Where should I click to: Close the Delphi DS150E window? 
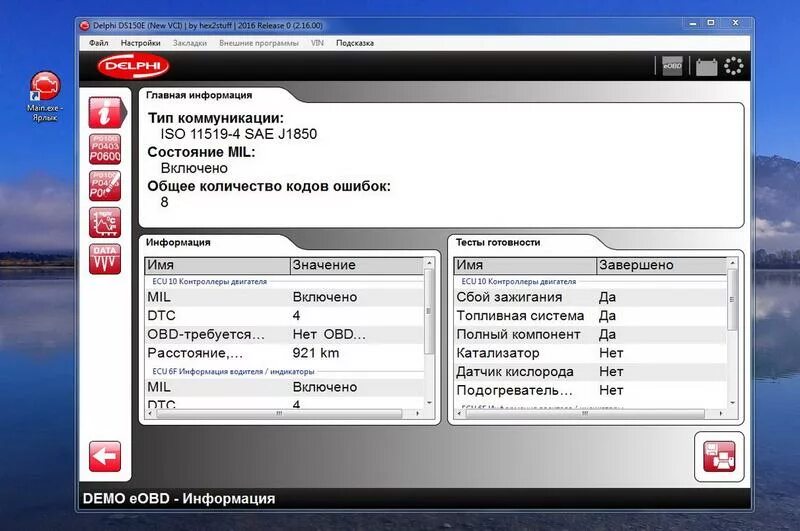pos(735,23)
